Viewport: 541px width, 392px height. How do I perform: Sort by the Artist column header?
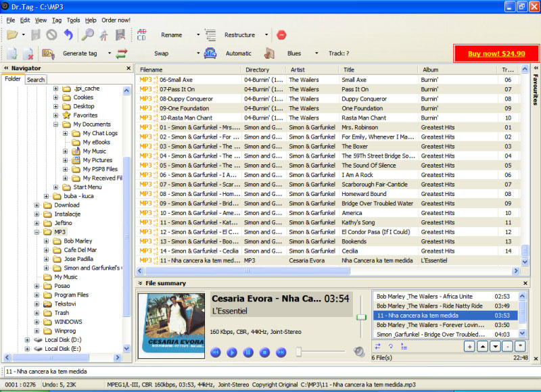tap(312, 70)
